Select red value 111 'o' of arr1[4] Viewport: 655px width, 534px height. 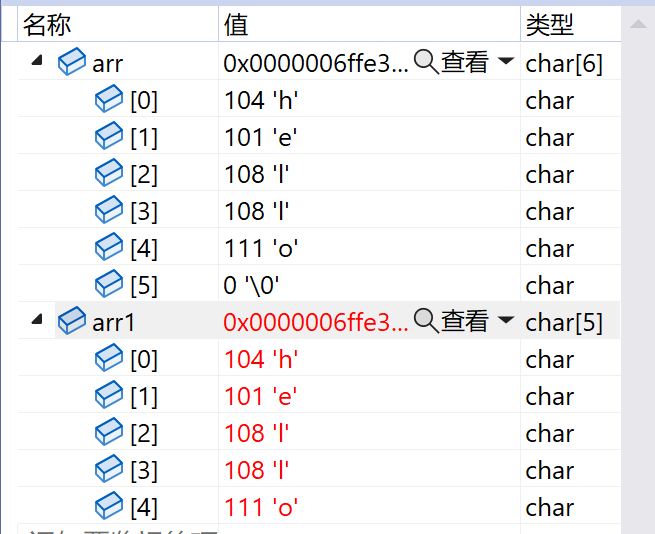click(x=261, y=508)
